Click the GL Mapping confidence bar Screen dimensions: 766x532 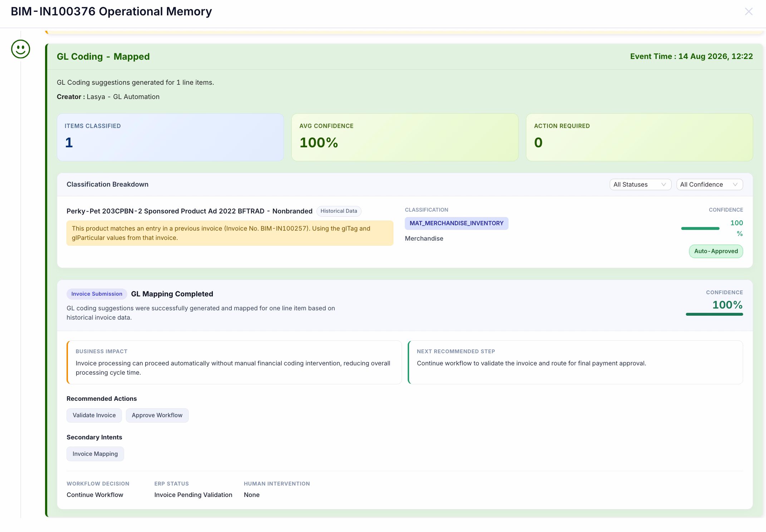(x=714, y=314)
